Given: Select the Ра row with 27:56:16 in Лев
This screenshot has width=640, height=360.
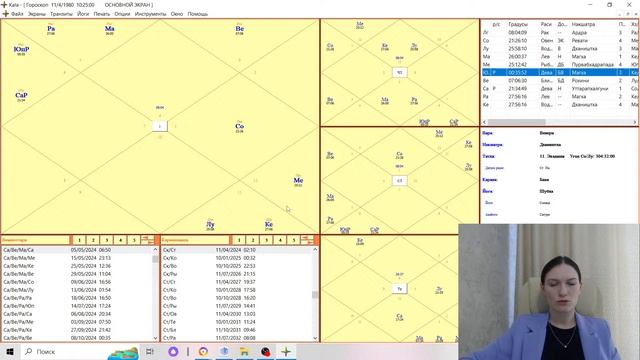Looking at the screenshot, I should coord(560,96).
